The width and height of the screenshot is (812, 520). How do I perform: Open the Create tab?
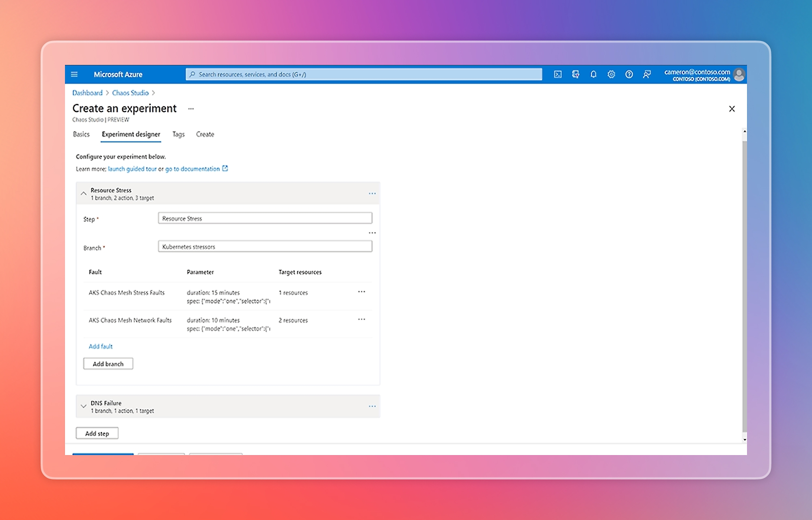coord(205,134)
